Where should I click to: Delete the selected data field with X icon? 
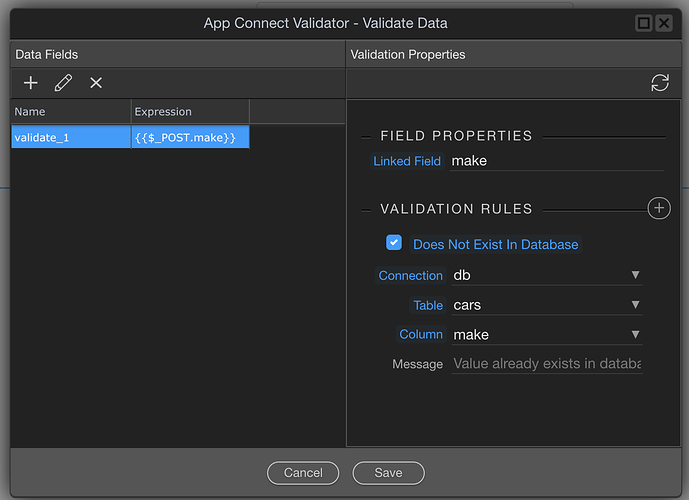pos(96,83)
